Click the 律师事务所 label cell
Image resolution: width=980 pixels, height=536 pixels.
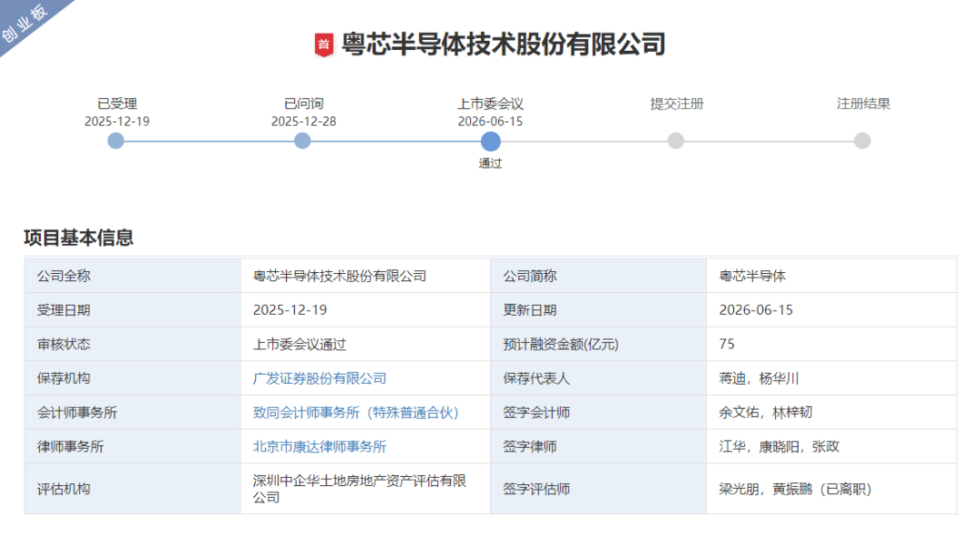tap(132, 446)
